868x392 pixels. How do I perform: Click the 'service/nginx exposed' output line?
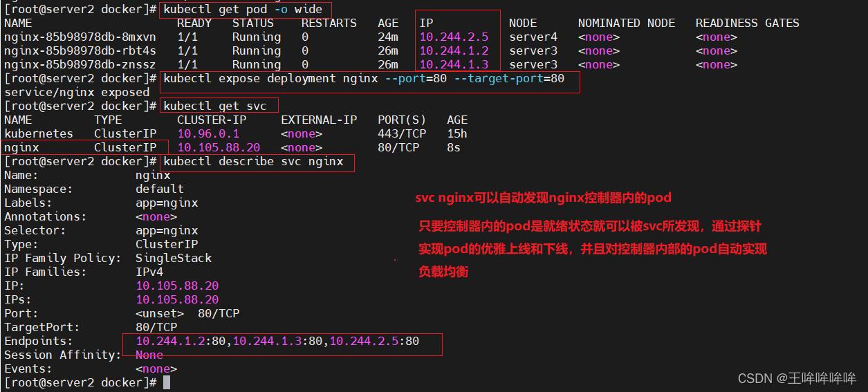point(77,92)
